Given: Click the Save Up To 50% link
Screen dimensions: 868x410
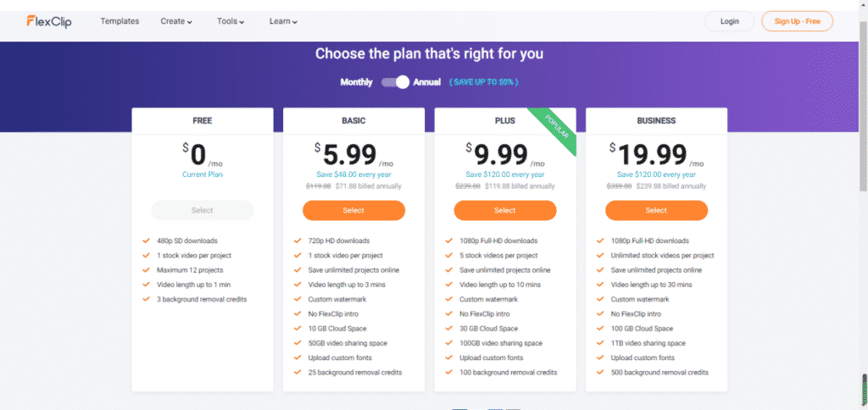Looking at the screenshot, I should 484,82.
